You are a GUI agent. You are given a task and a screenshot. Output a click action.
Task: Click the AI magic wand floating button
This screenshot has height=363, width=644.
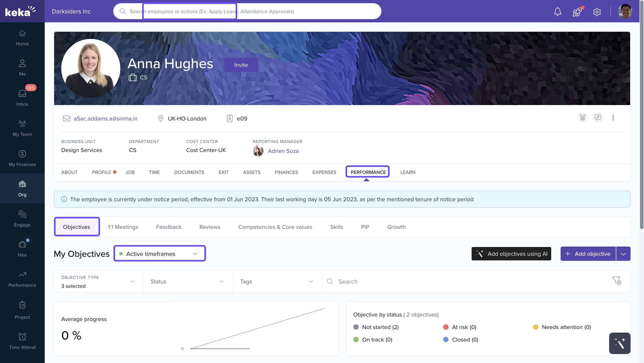click(x=619, y=343)
